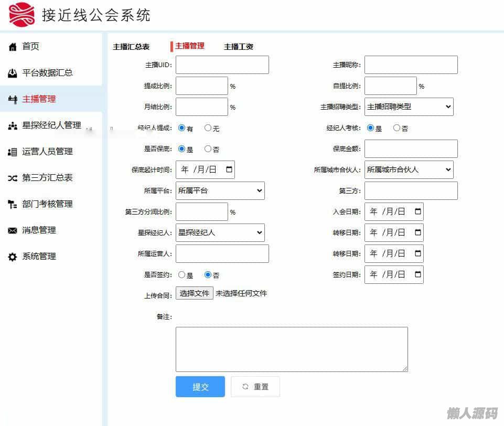Click the 保底起计时间 date field
The image size is (504, 426).
tap(205, 169)
